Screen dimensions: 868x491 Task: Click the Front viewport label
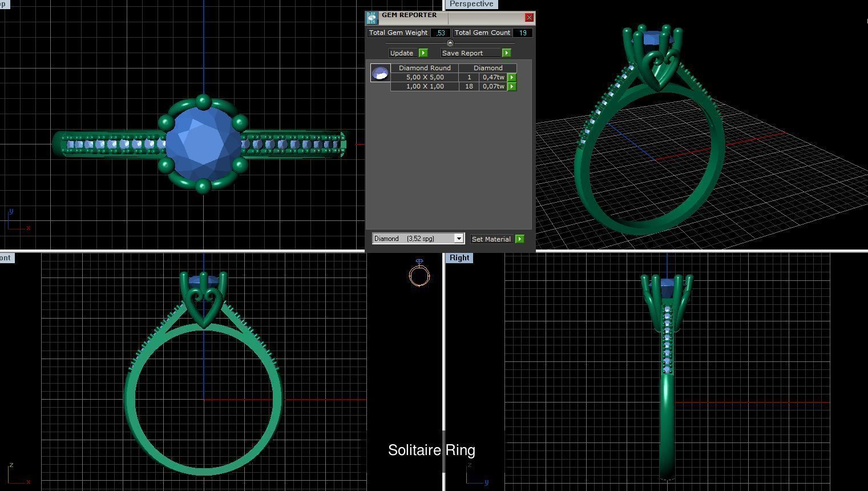[6, 257]
